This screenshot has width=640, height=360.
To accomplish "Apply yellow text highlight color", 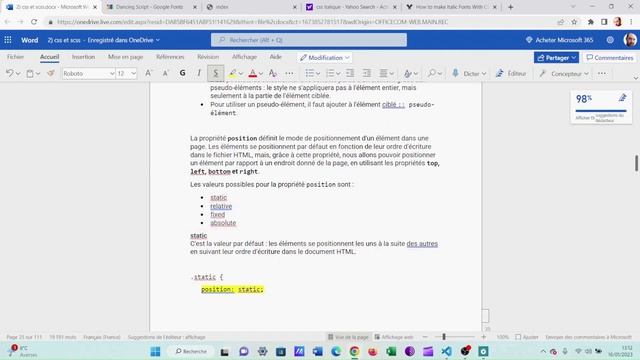I will click(232, 73).
